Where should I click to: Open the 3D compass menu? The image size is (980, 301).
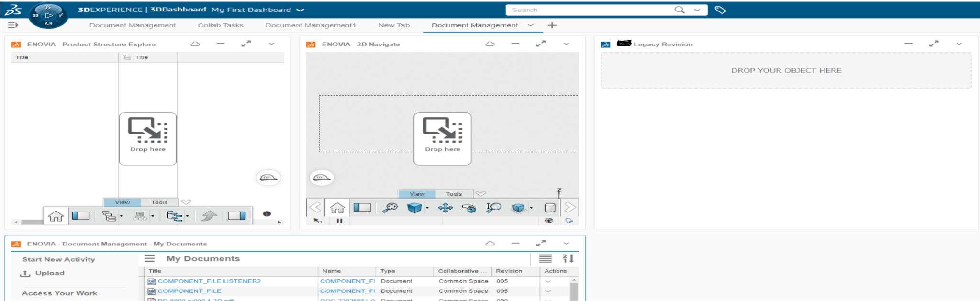pyautogui.click(x=48, y=15)
